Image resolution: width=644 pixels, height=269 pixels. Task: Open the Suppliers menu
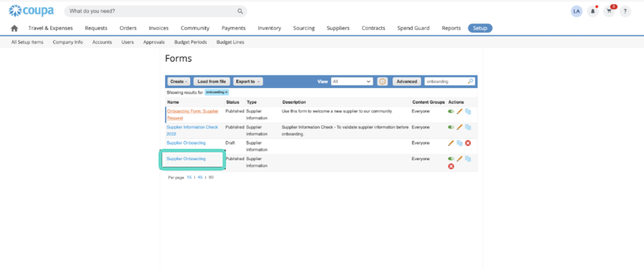click(338, 28)
